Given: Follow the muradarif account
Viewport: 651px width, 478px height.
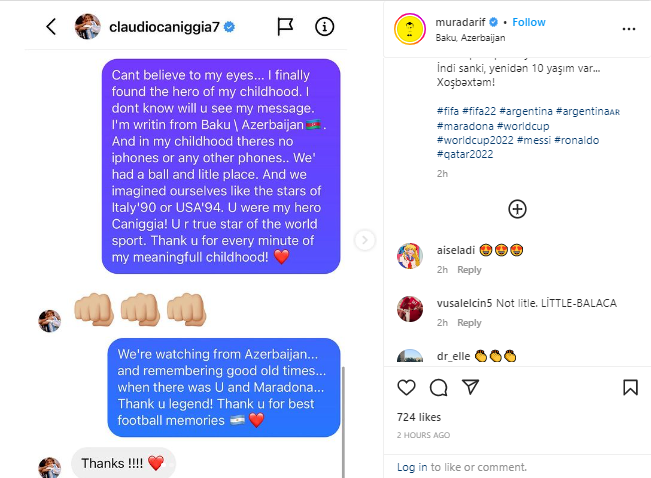Looking at the screenshot, I should [529, 22].
